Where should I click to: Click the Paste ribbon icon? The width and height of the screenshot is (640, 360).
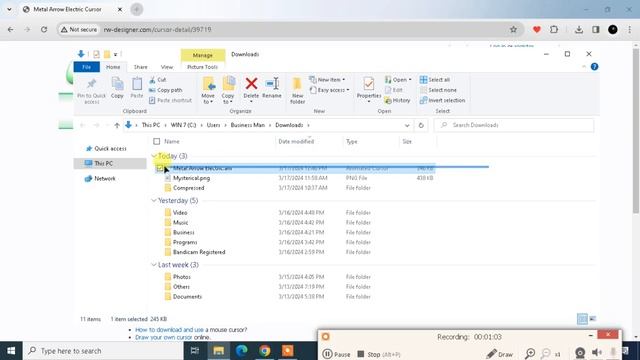[x=137, y=84]
